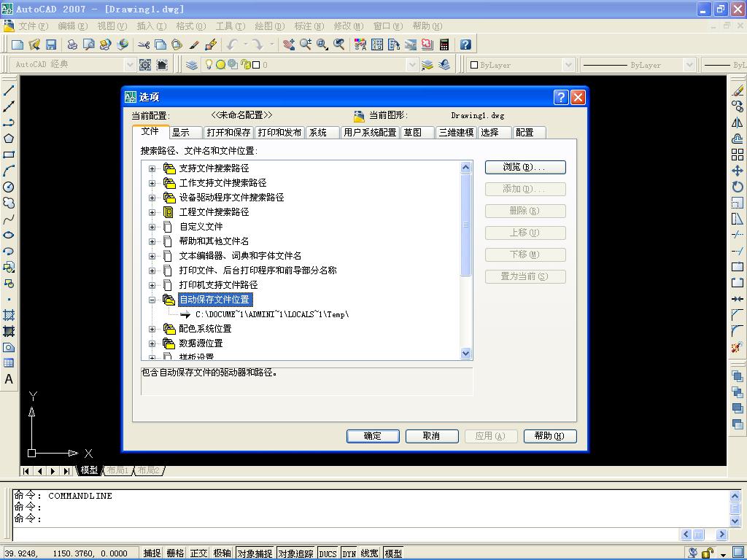The height and width of the screenshot is (560, 747).
Task: Select the C:\DOCUME~1 Temp path entry
Action: click(272, 314)
